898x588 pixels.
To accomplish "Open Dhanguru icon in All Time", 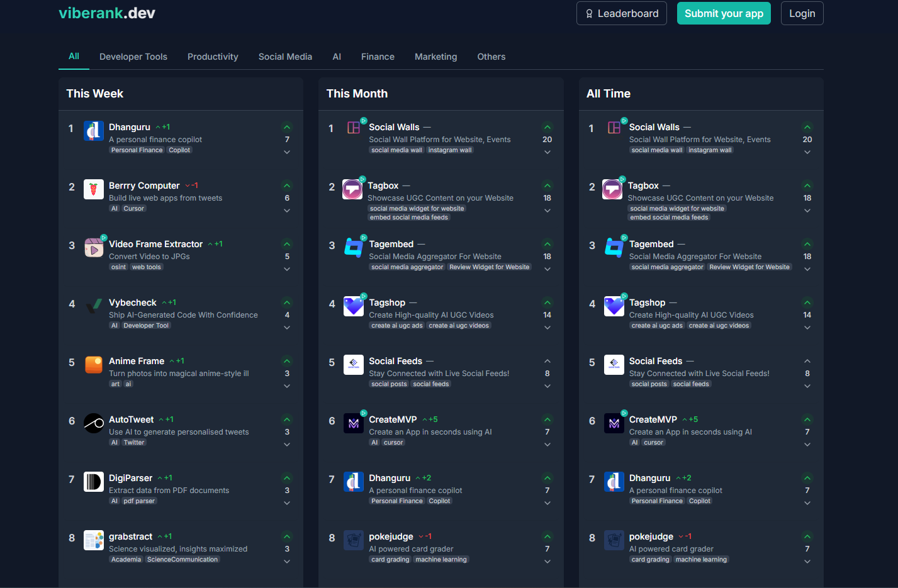I will 614,482.
